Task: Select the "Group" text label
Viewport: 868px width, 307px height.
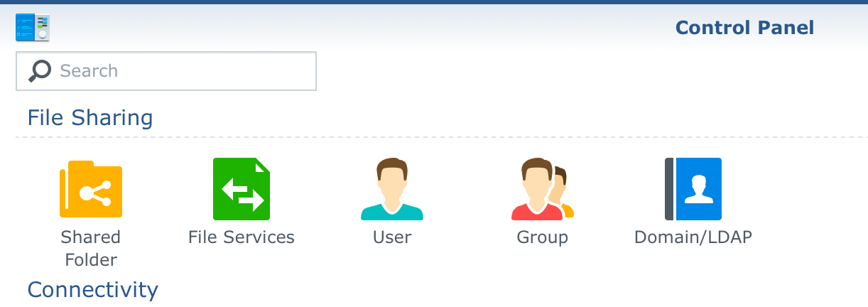Action: pyautogui.click(x=543, y=237)
